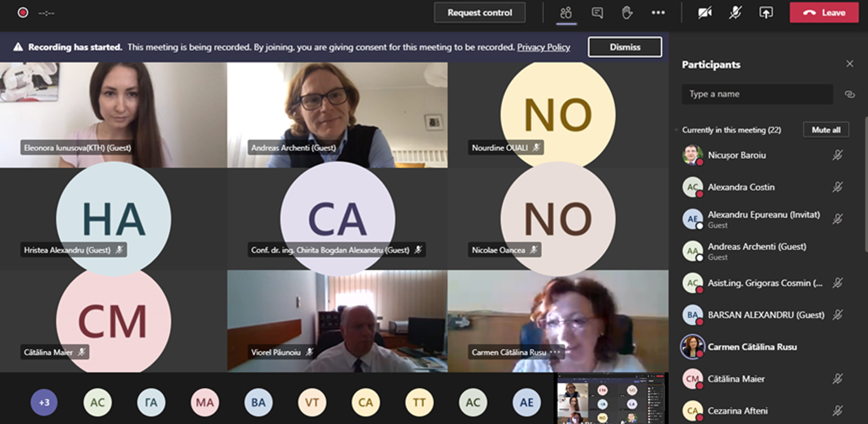Screen dimensions: 868x424
Task: Open the meeting chat icon
Action: pos(597,13)
